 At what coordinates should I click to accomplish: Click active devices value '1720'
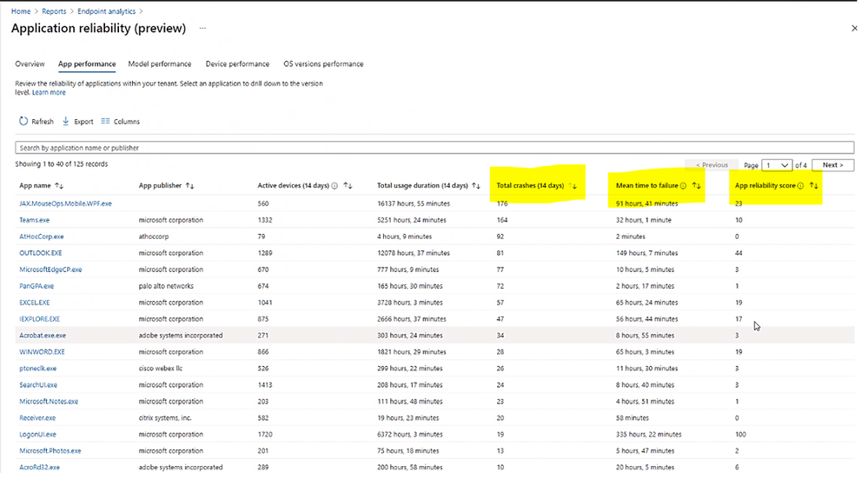point(265,435)
